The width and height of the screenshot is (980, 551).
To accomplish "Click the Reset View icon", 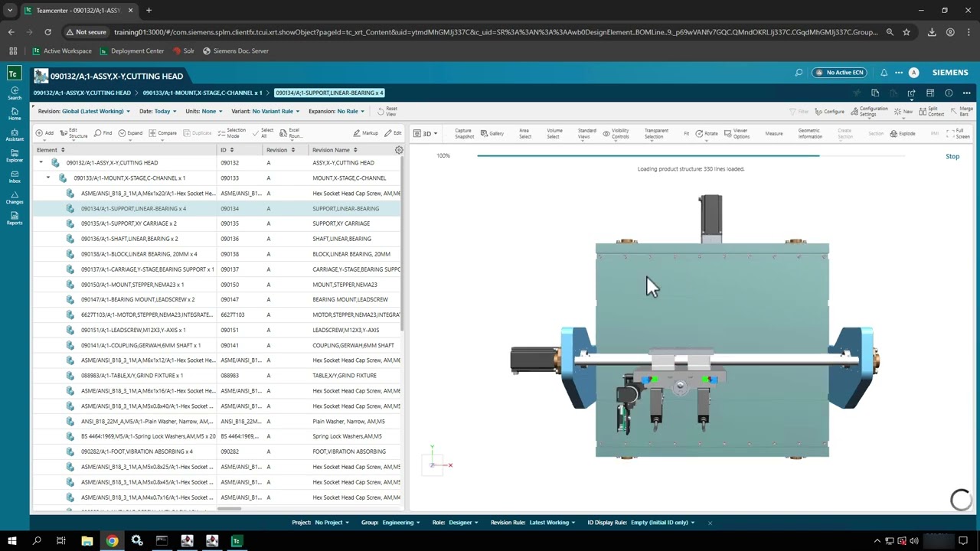I will 387,111.
